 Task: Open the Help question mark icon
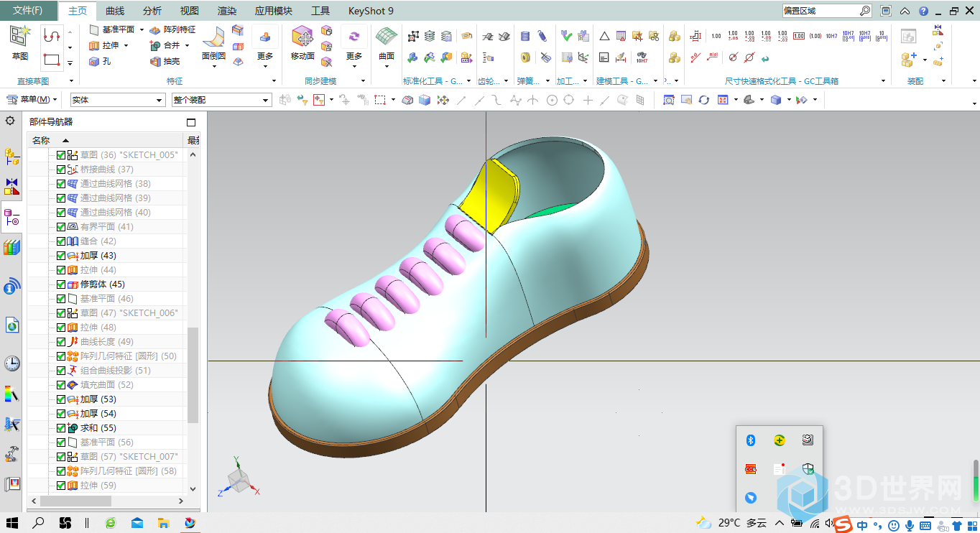pyautogui.click(x=923, y=11)
